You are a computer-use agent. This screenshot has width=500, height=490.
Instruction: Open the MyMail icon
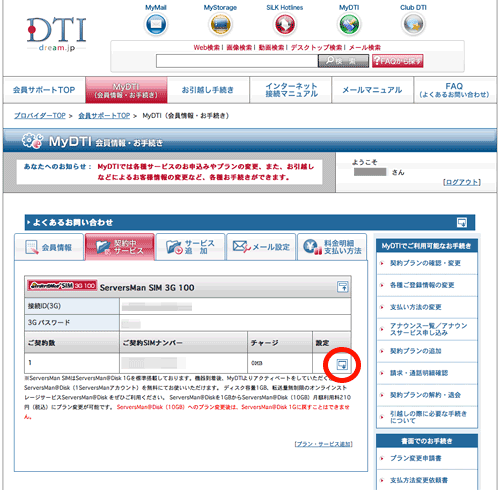pyautogui.click(x=156, y=24)
